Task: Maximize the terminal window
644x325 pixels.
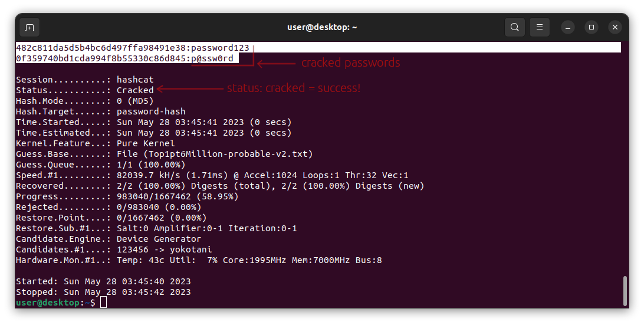Action: [x=592, y=28]
